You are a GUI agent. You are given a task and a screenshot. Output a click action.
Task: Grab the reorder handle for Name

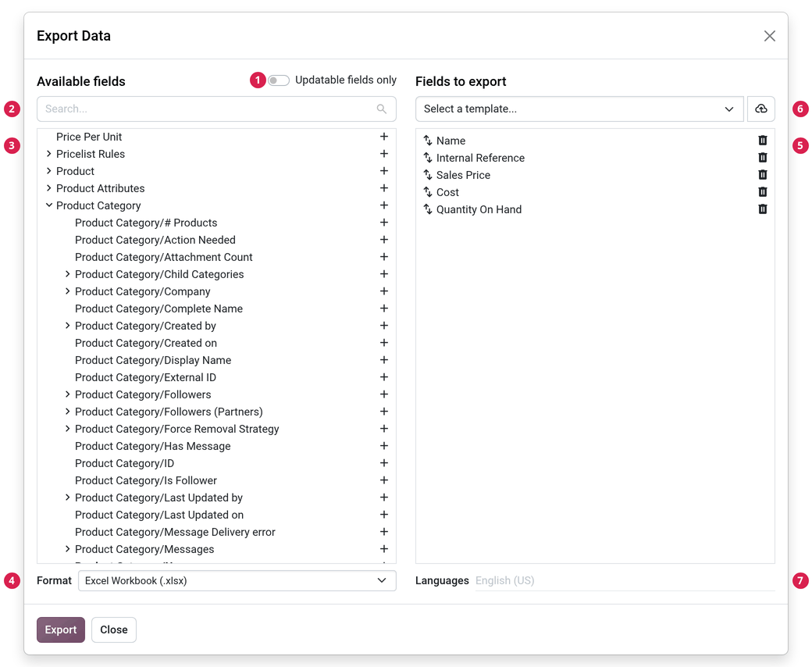click(x=428, y=141)
